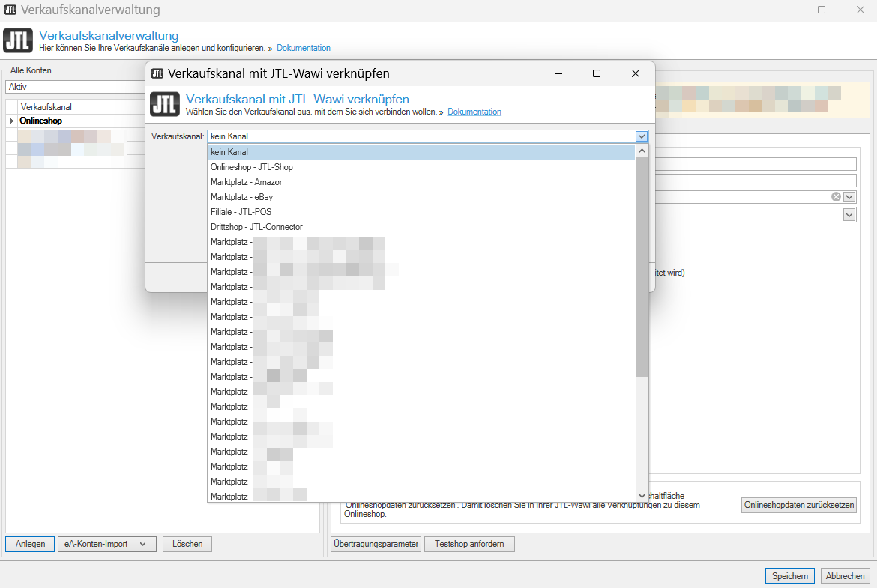Open the Aktiv account filter dropdown
877x588 pixels.
[75, 87]
